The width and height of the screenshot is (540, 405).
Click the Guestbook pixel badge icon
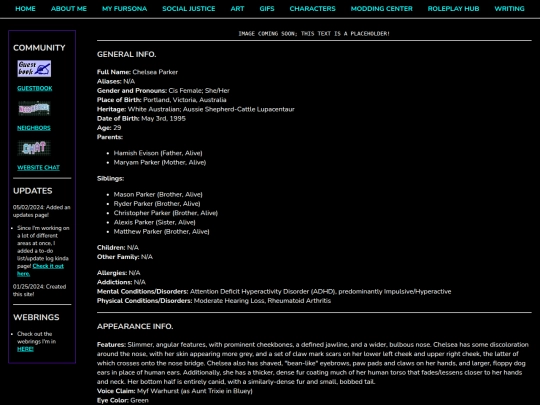[34, 69]
